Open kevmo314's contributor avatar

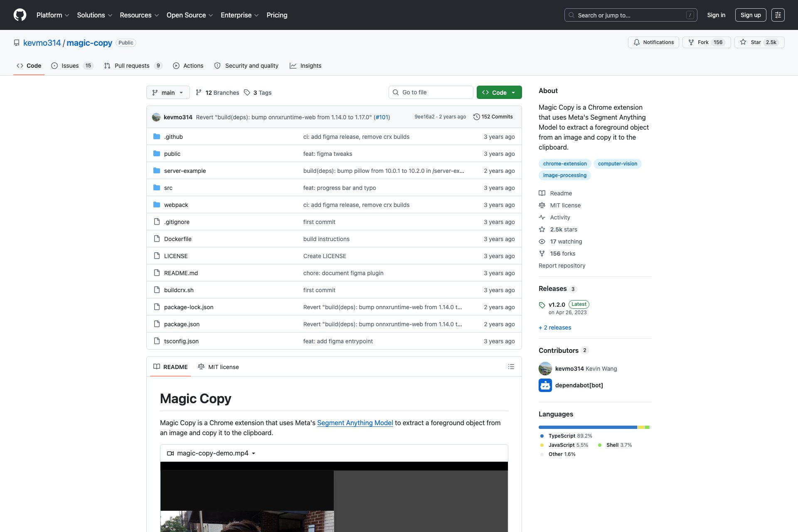[545, 368]
